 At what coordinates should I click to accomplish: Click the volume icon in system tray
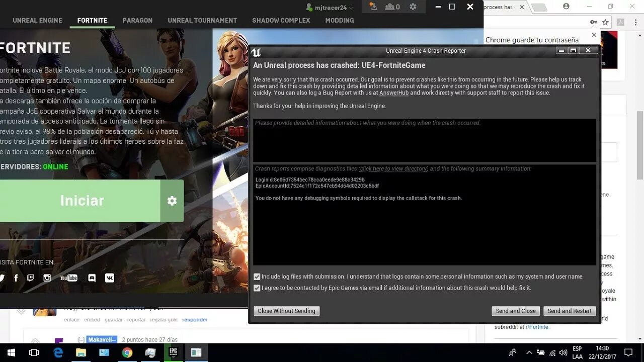coord(563,352)
